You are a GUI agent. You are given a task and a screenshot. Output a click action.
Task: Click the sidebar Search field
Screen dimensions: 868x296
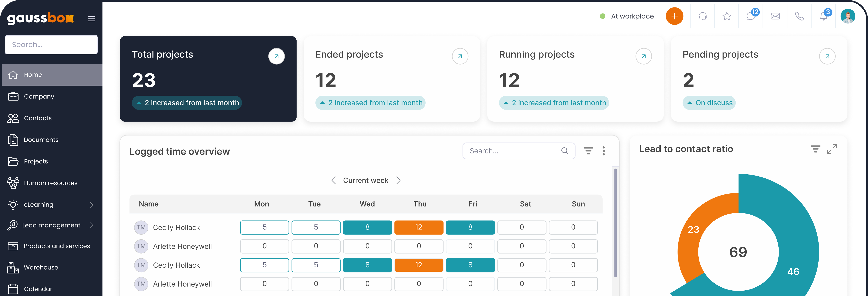(51, 44)
